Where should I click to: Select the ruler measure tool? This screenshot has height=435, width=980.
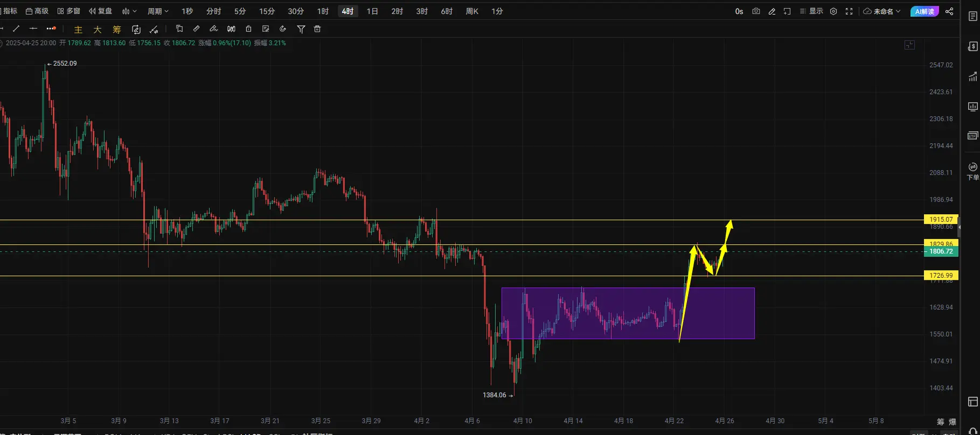[197, 29]
